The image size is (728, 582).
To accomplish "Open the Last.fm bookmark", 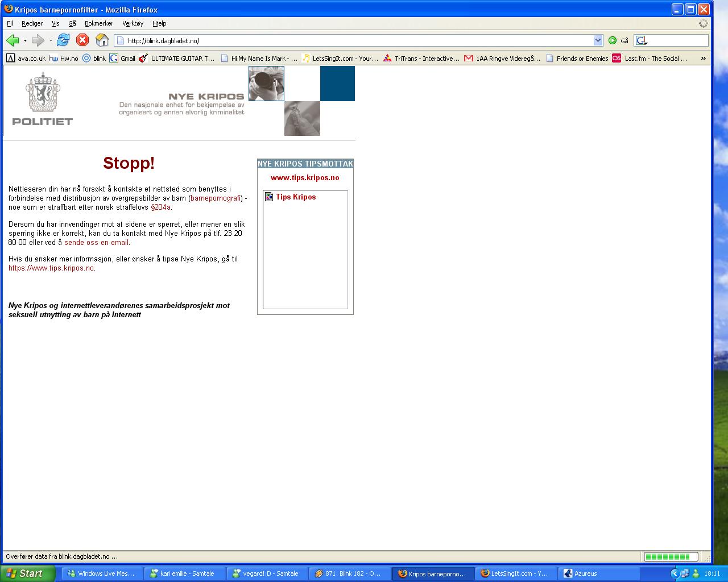I will click(650, 58).
